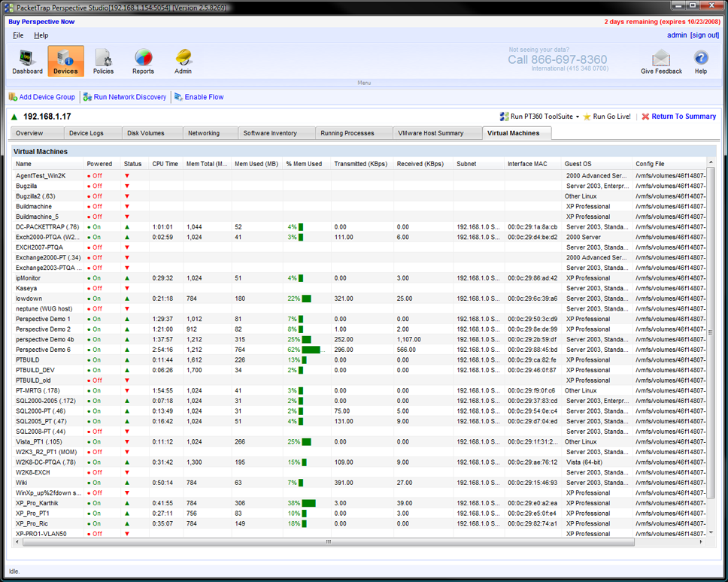Viewport: 728px width, 582px height.
Task: Click green up status arrow for DC-PACKETTRAP
Action: point(127,227)
